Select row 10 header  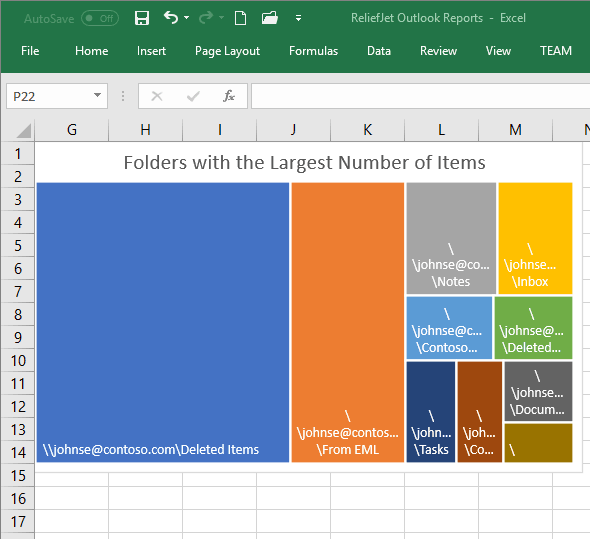point(18,361)
